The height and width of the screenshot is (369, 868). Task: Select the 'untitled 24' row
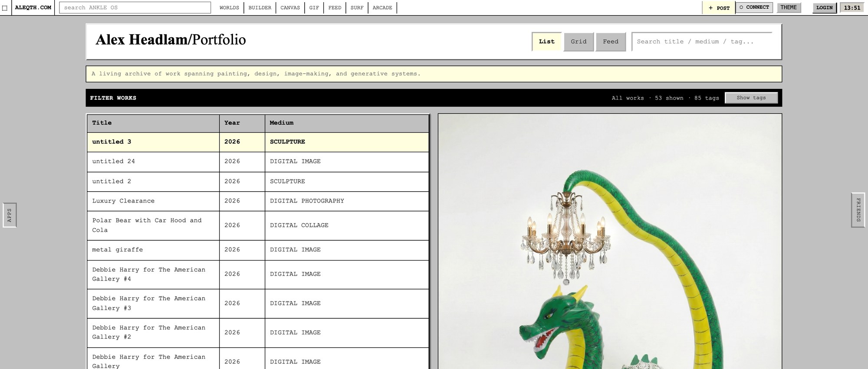click(x=258, y=162)
